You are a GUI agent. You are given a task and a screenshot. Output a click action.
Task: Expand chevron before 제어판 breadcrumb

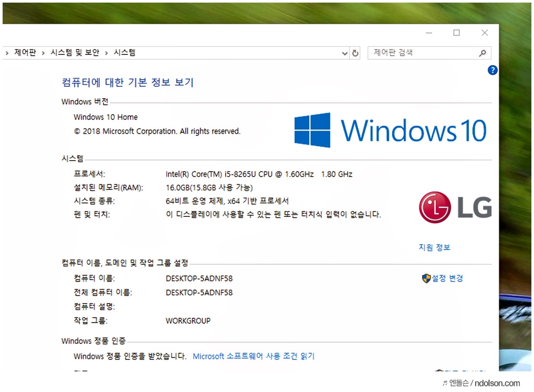click(7, 53)
